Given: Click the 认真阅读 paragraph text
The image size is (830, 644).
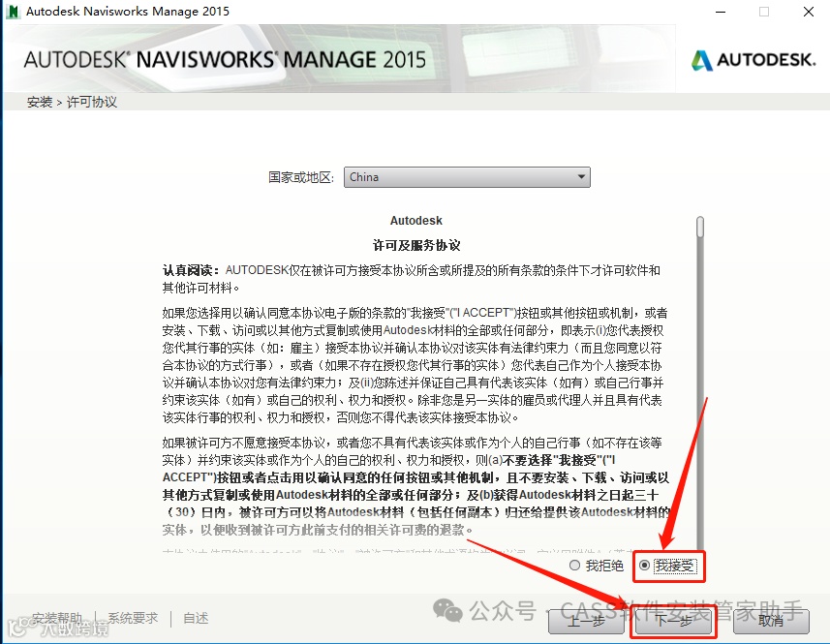Looking at the screenshot, I should coord(412,279).
